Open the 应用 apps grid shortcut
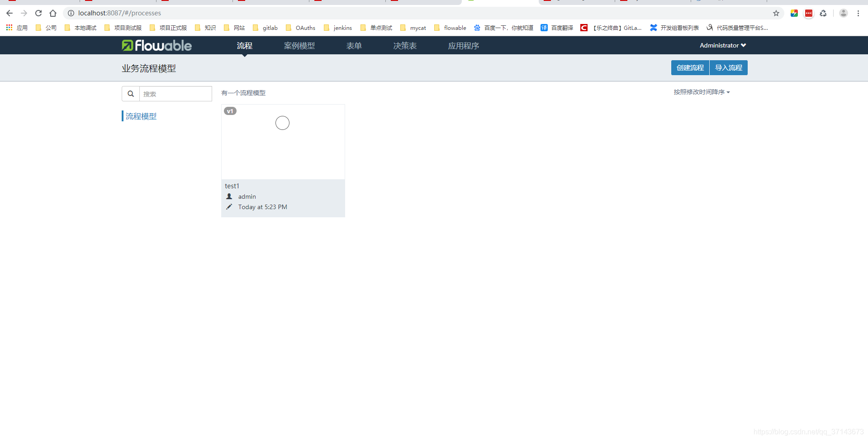 [x=17, y=28]
